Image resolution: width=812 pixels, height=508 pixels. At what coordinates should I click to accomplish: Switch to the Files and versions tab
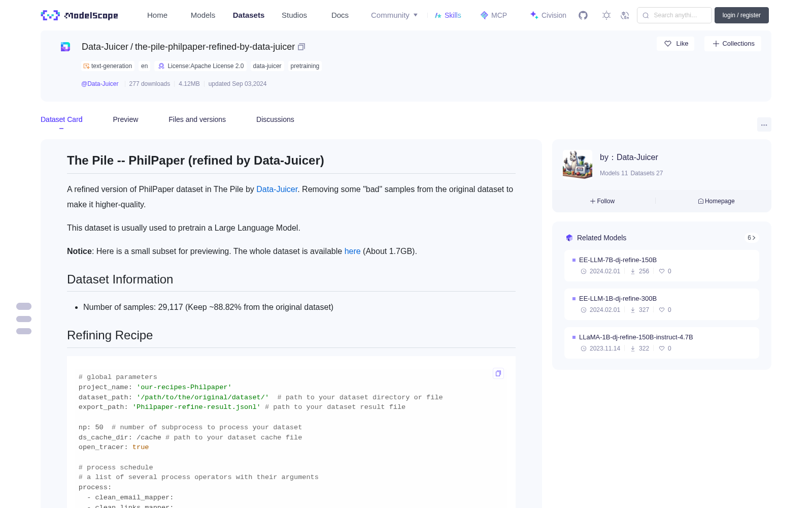tap(197, 119)
